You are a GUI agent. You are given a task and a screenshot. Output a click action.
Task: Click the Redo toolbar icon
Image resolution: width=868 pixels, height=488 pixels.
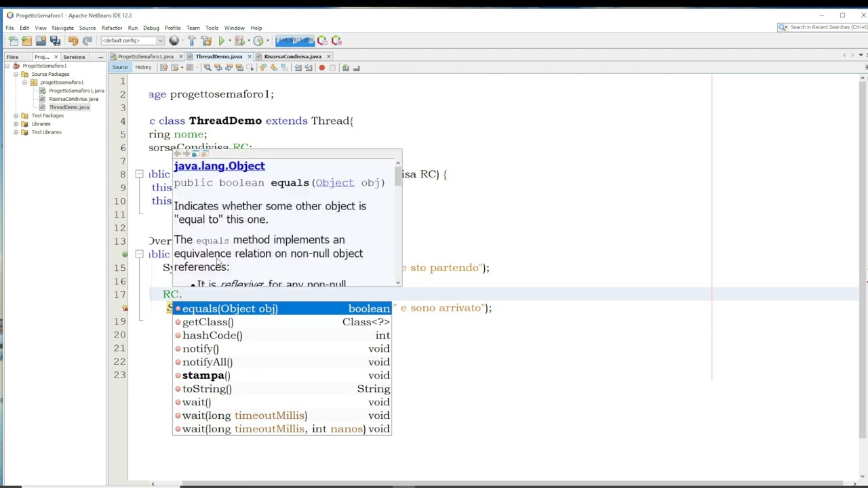coord(87,41)
